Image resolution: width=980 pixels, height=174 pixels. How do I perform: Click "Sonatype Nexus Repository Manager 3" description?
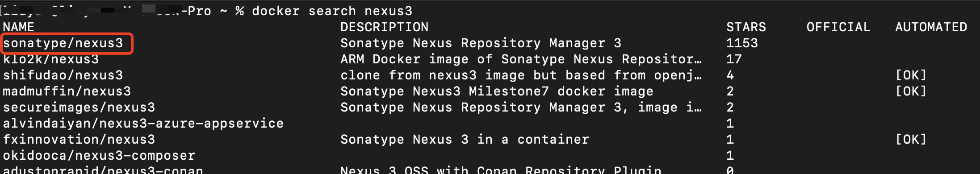[x=481, y=43]
